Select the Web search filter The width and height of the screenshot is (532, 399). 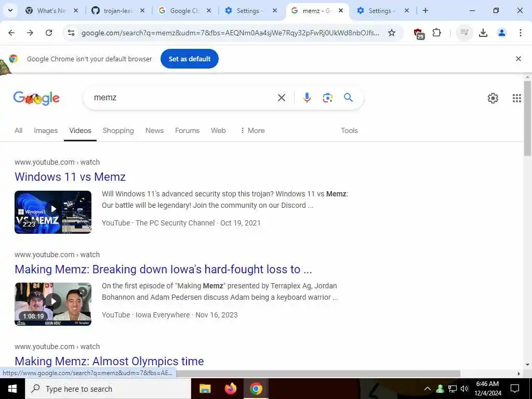(x=218, y=130)
